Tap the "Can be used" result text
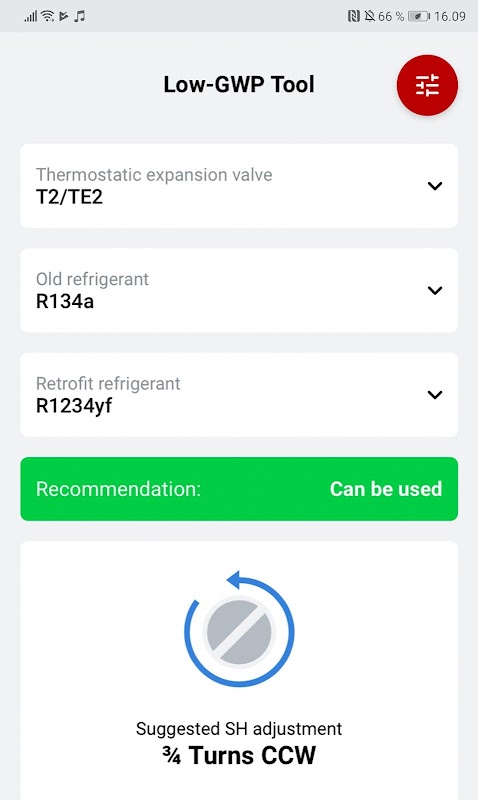Screen dimensions: 478x800 [x=386, y=489]
